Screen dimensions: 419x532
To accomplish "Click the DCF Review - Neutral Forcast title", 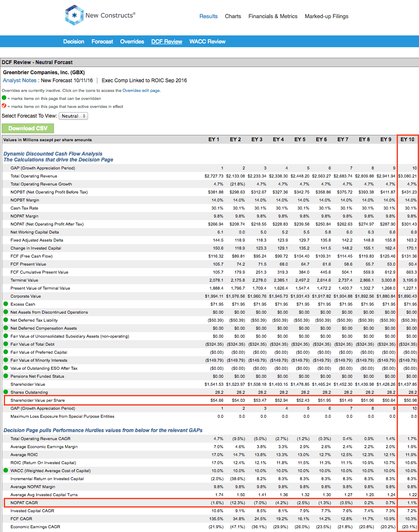I will (x=37, y=62).
